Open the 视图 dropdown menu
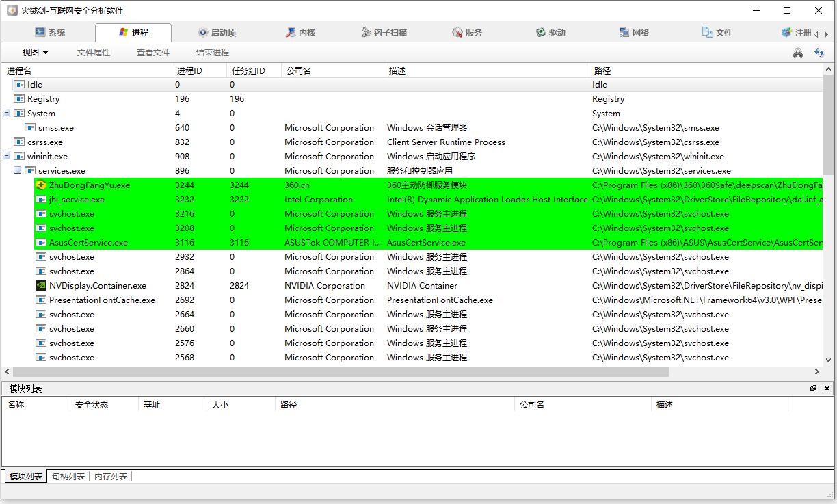Screen dimensions: 837x504 pos(35,53)
